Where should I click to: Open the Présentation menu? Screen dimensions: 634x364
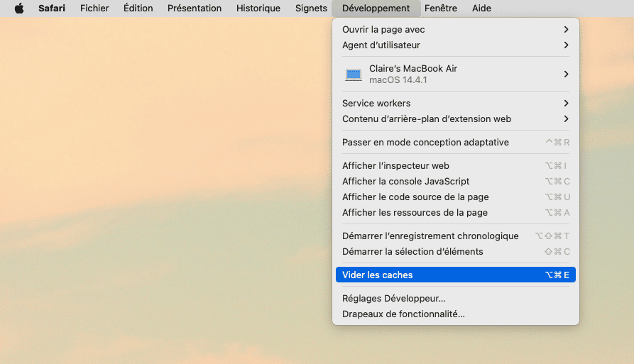[195, 8]
